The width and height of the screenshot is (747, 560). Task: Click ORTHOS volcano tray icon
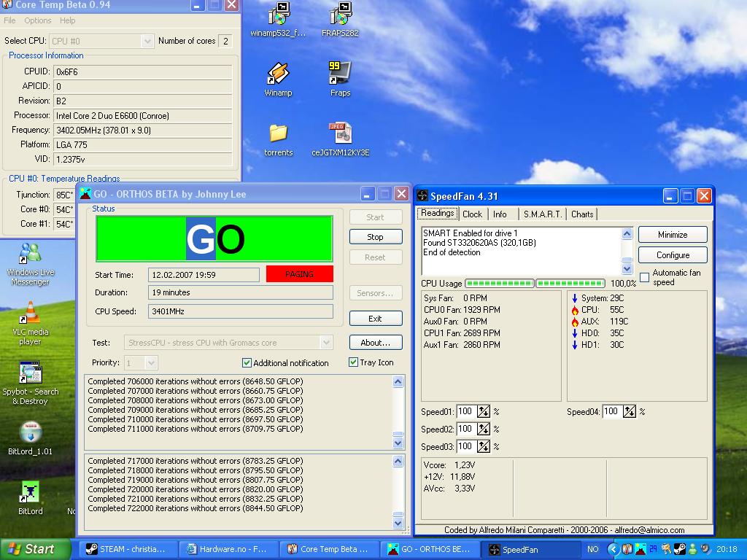coord(640,549)
